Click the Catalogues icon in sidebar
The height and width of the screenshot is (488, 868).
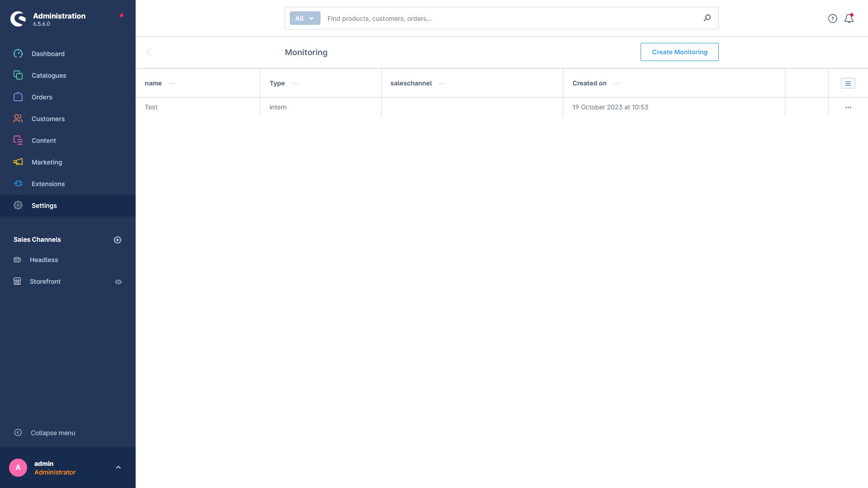[x=18, y=75]
